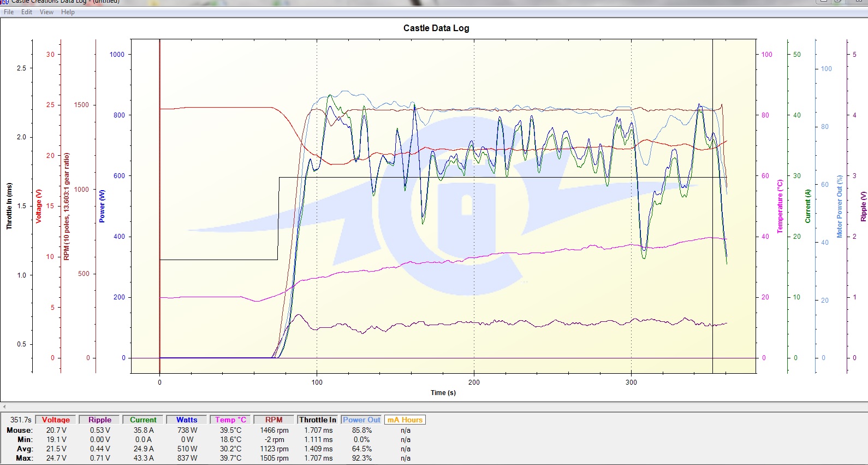Open the Edit menu
This screenshot has width=868, height=465.
click(27, 12)
